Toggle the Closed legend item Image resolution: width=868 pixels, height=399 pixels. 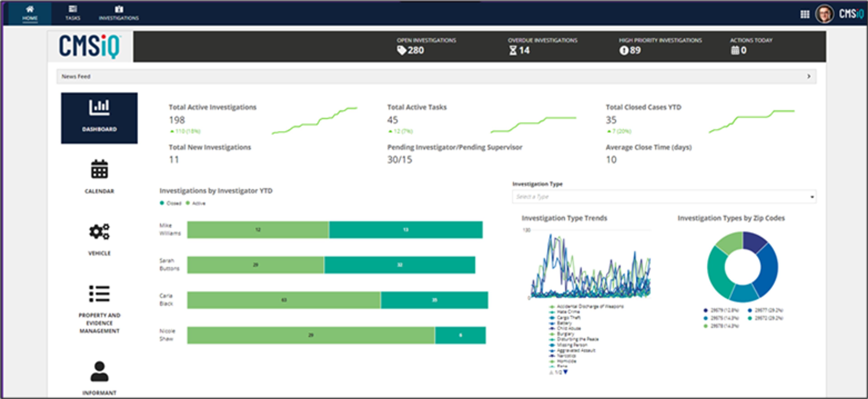(170, 203)
